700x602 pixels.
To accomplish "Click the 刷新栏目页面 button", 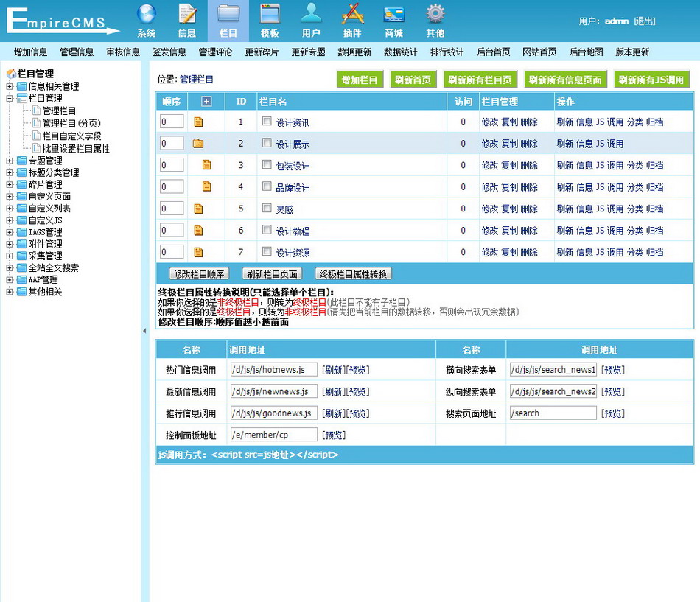I will [x=272, y=274].
